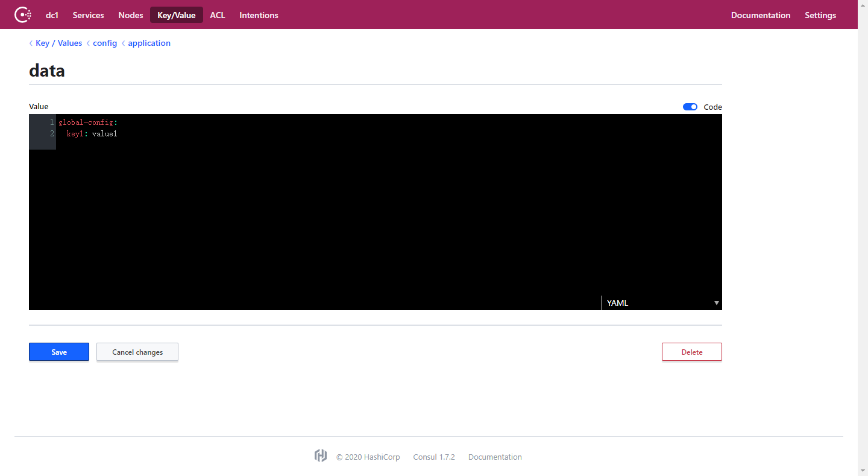Click the Consul logo icon
868x476 pixels.
pyautogui.click(x=23, y=14)
